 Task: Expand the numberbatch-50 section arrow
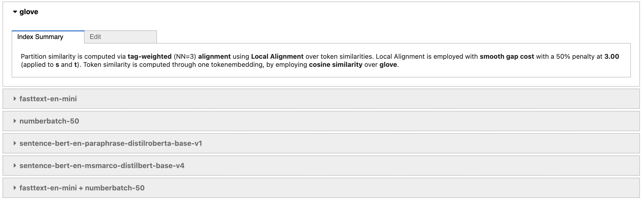tap(15, 121)
